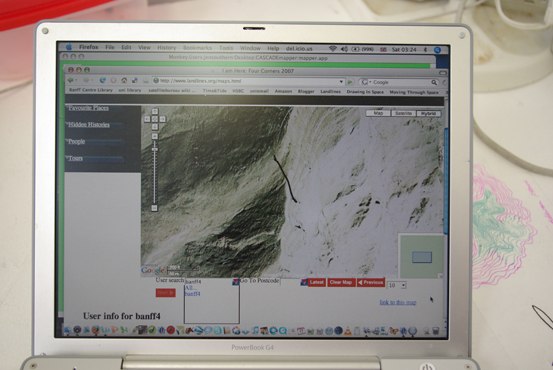553x370 pixels.
Task: Open the VLC cone icon in the Dock
Action: click(347, 330)
